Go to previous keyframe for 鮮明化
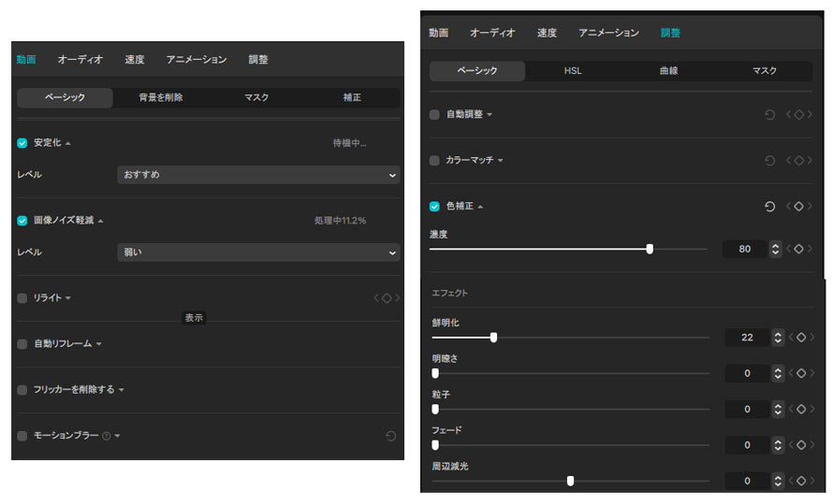This screenshot has width=833, height=504. click(792, 338)
